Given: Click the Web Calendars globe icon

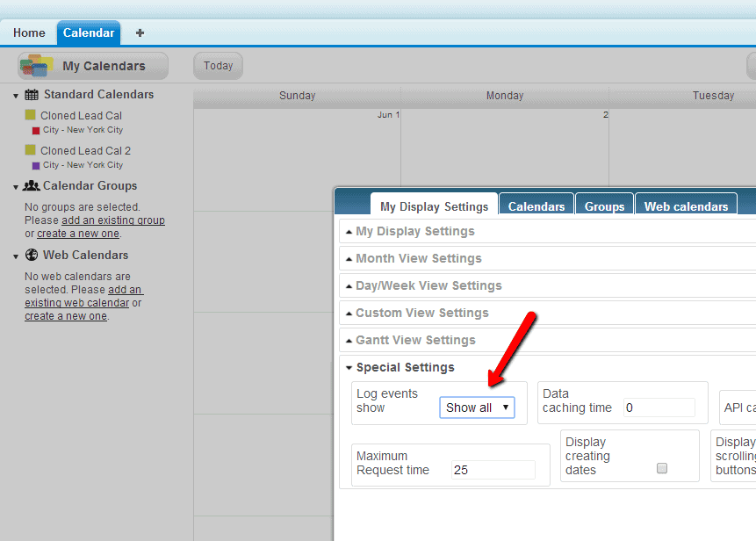Looking at the screenshot, I should [x=32, y=256].
